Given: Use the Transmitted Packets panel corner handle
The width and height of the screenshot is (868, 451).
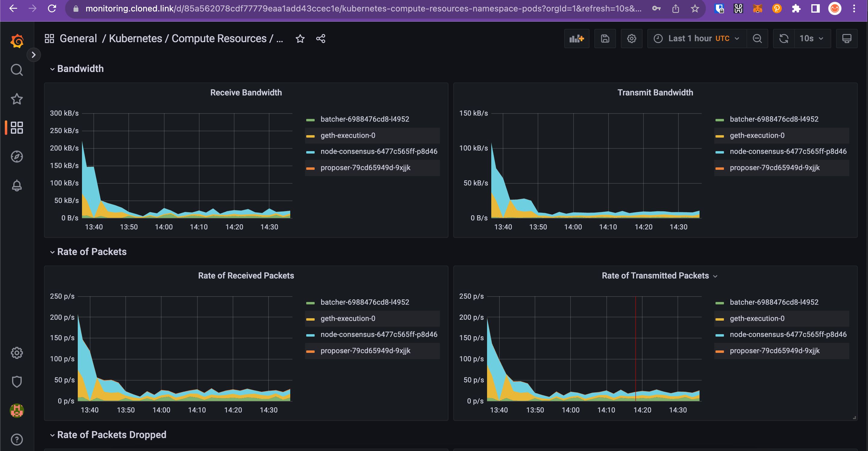Looking at the screenshot, I should pyautogui.click(x=854, y=417).
